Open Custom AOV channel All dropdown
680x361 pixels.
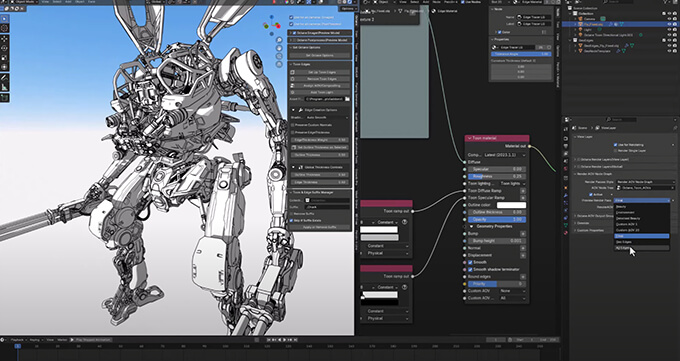coord(513,298)
